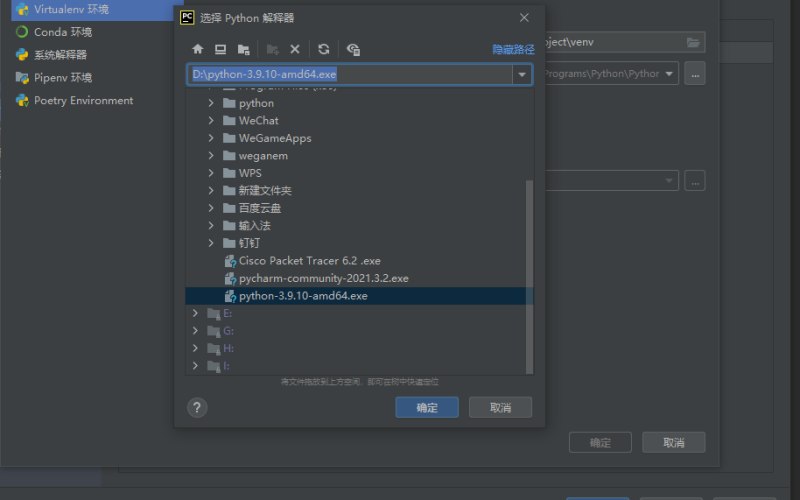Expand the H: drive node
This screenshot has height=500, width=800.
point(195,348)
